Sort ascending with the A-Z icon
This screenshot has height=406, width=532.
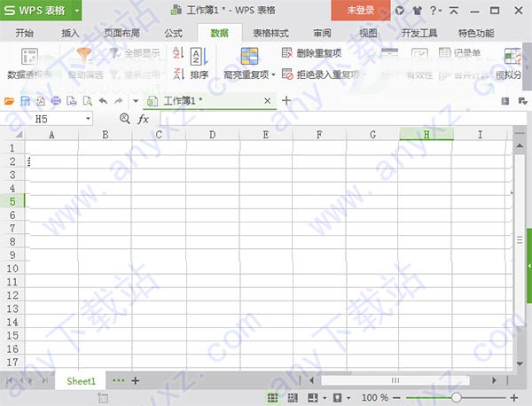point(178,52)
